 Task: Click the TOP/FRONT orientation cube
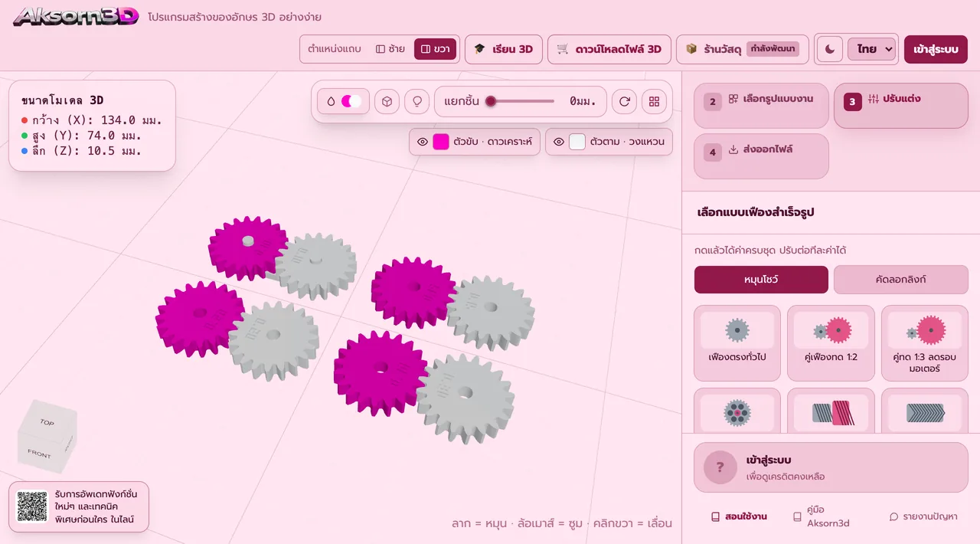pyautogui.click(x=47, y=436)
